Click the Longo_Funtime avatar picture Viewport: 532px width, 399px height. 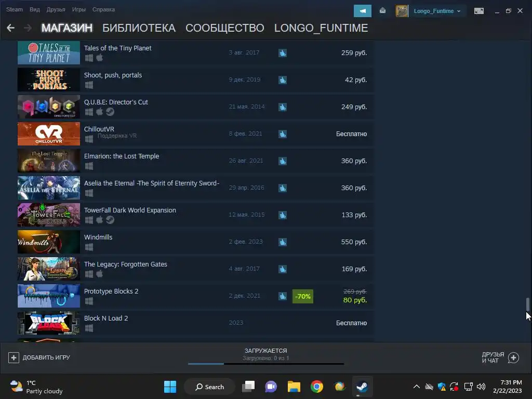(402, 11)
